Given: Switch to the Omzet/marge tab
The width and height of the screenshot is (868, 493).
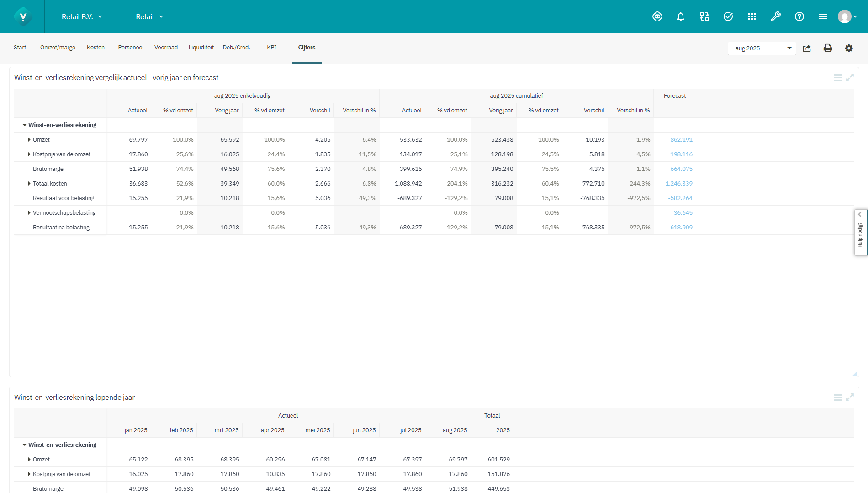Looking at the screenshot, I should coord(58,48).
